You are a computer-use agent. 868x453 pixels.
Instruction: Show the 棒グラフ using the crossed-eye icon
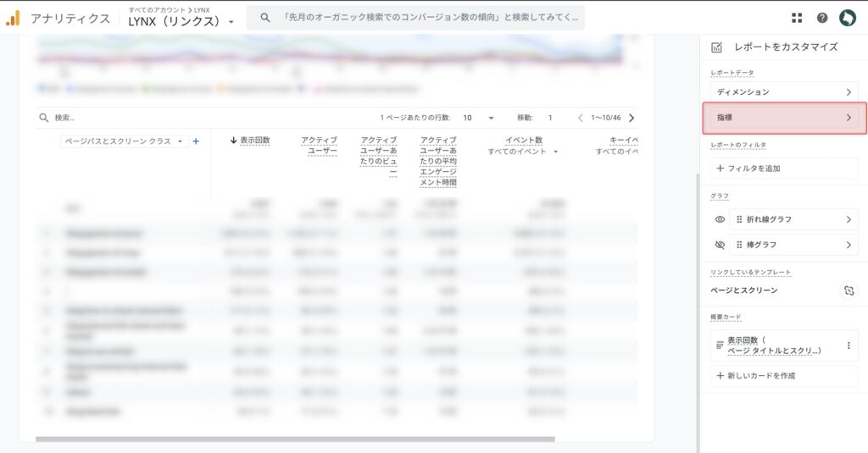click(x=720, y=245)
